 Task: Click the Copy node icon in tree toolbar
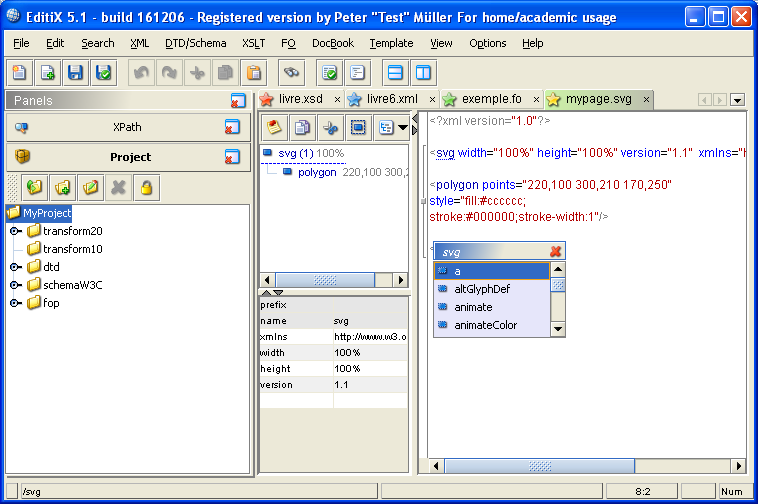pyautogui.click(x=302, y=128)
